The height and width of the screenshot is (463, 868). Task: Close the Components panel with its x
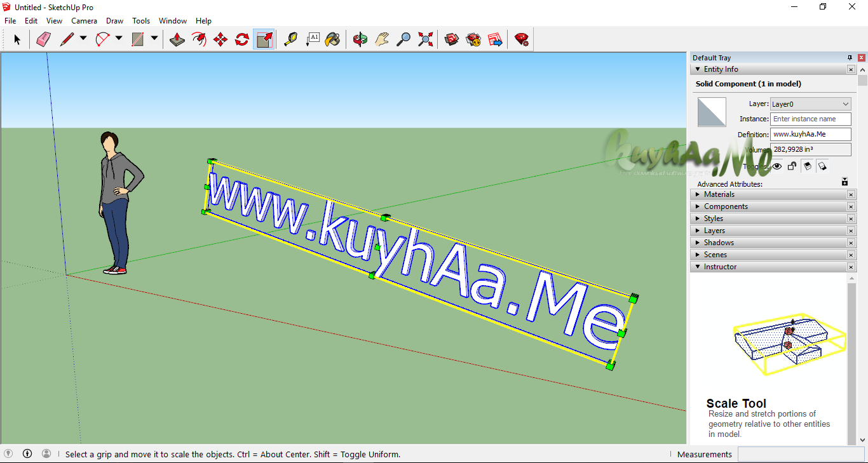(851, 206)
